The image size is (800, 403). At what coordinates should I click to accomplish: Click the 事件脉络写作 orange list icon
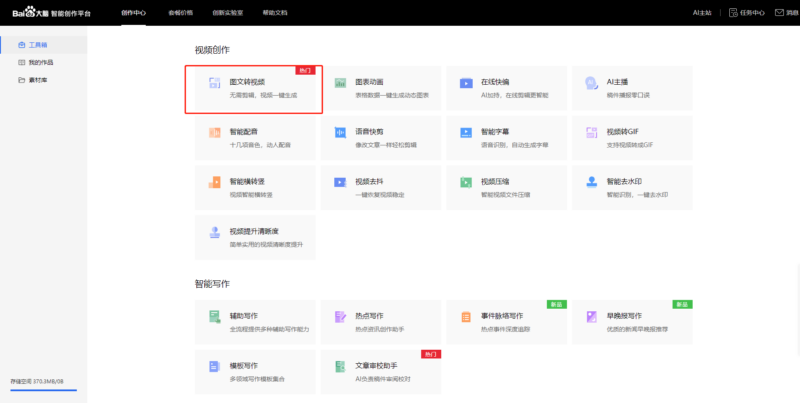tap(466, 317)
